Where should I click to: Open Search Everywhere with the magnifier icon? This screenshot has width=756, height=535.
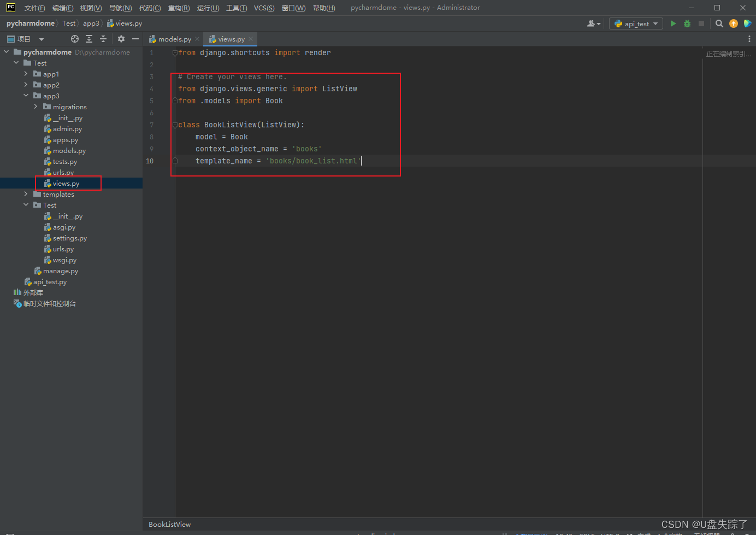[719, 23]
